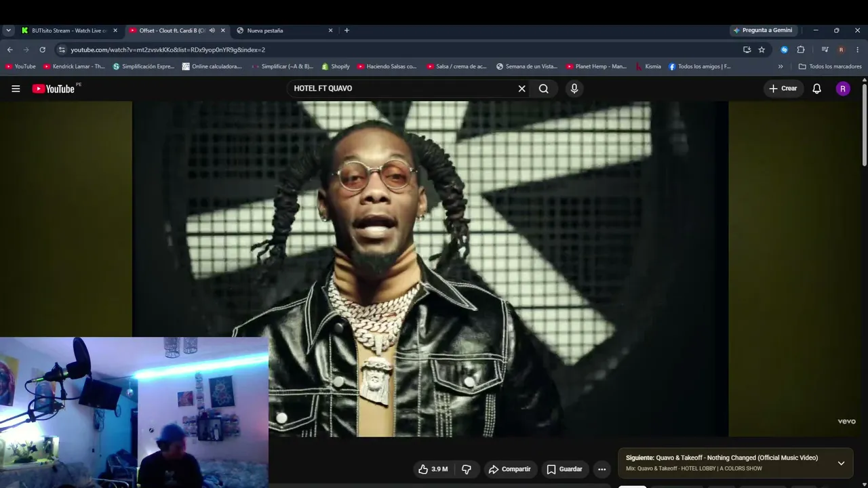Start voice search with the microphone
Image resolution: width=868 pixels, height=488 pixels.
click(574, 89)
